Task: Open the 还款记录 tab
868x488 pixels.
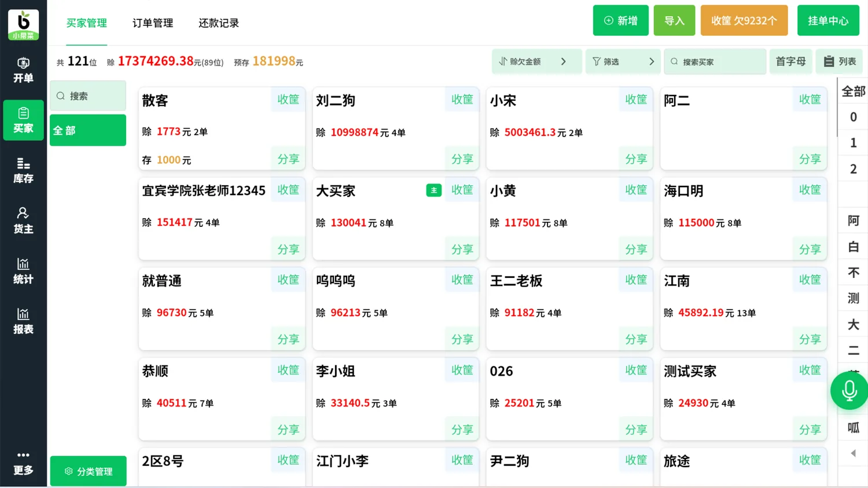Action: pos(219,23)
